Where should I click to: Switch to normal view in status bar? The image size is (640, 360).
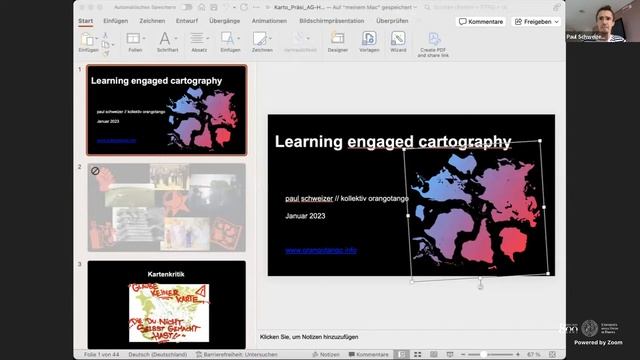[x=402, y=355]
